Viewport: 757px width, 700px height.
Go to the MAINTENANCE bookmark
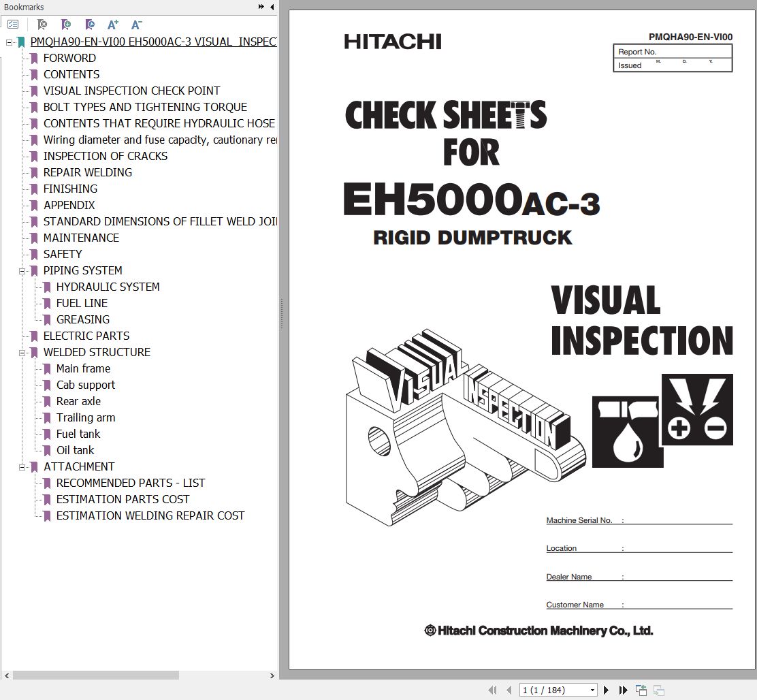pos(81,238)
